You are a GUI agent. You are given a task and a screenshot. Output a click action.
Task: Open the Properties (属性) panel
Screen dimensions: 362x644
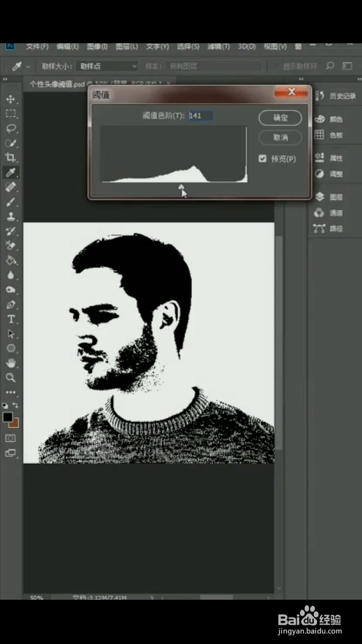[x=329, y=158]
